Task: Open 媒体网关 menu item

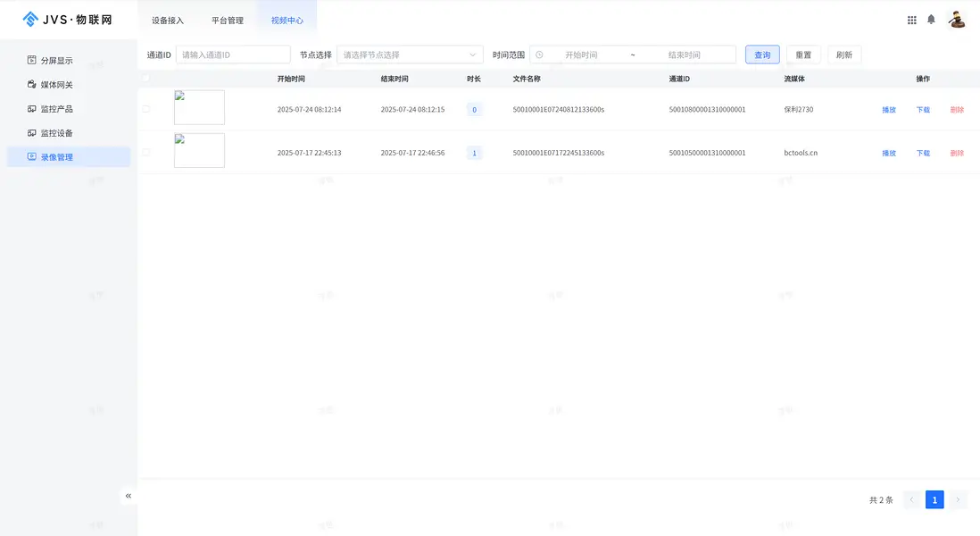Action: click(x=69, y=85)
